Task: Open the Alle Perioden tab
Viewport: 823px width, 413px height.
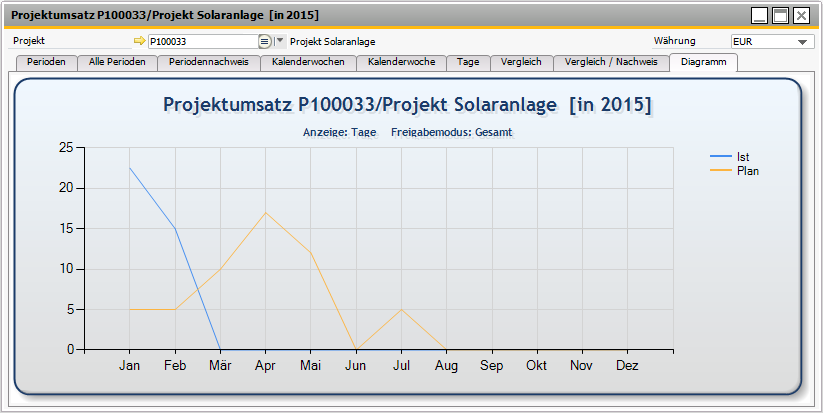Action: coord(117,62)
